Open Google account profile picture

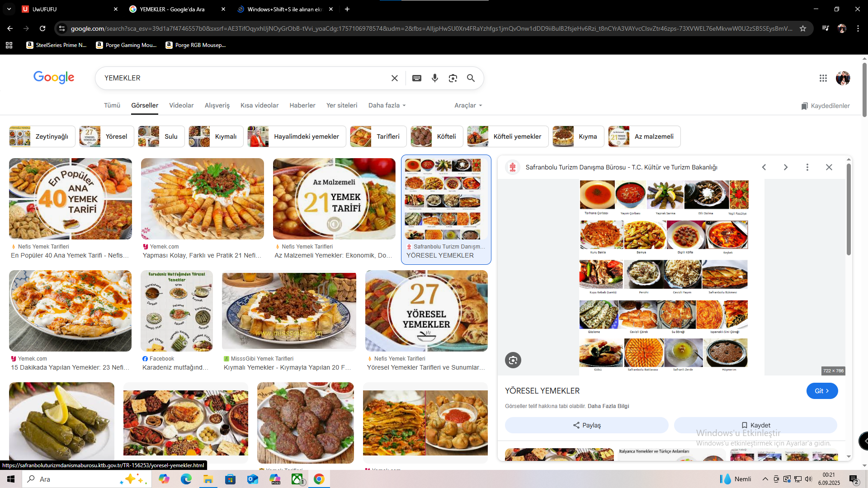tap(843, 78)
